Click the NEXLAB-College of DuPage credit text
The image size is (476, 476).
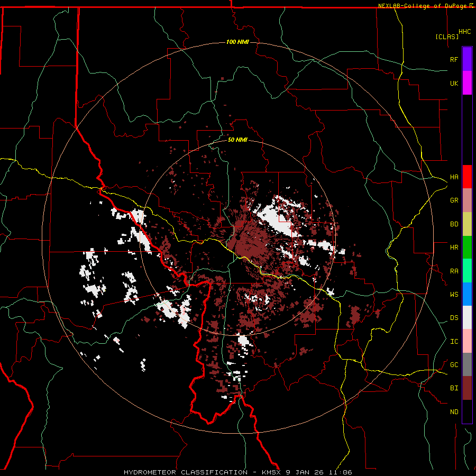click(x=422, y=6)
